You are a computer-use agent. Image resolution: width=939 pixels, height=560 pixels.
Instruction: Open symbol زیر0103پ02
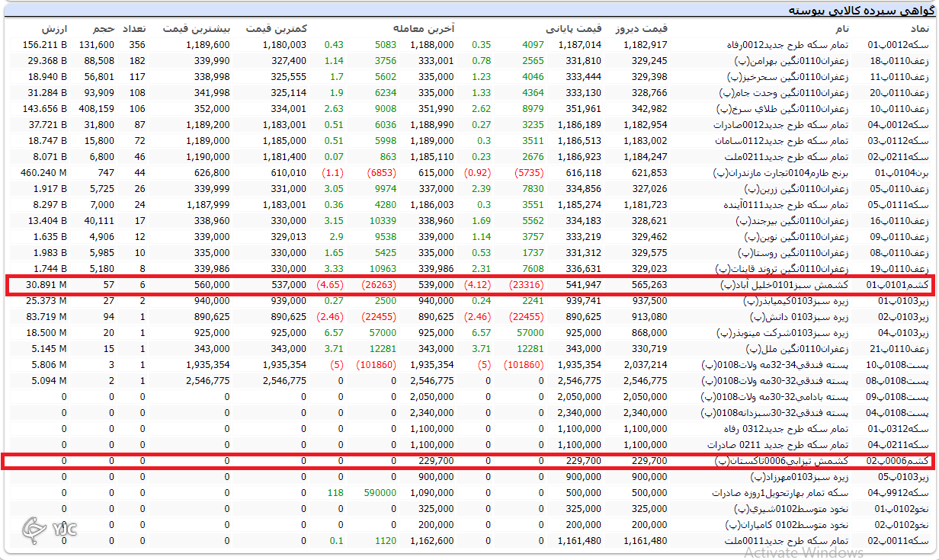(902, 317)
